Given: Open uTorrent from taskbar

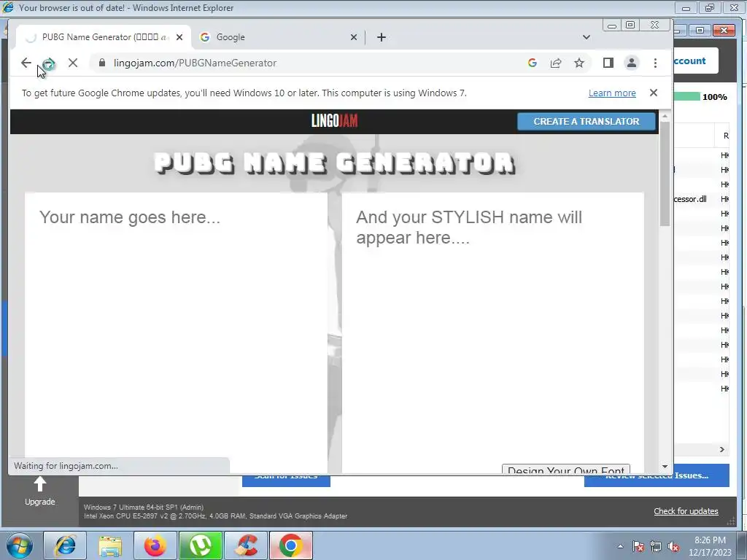Looking at the screenshot, I should pos(201,545).
